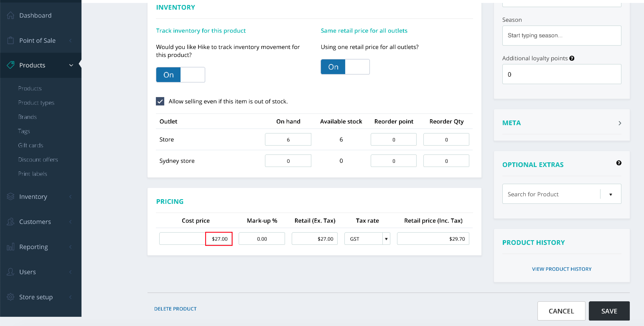This screenshot has height=326, width=644.
Task: Click Store outlet On hand quantity field
Action: [288, 140]
